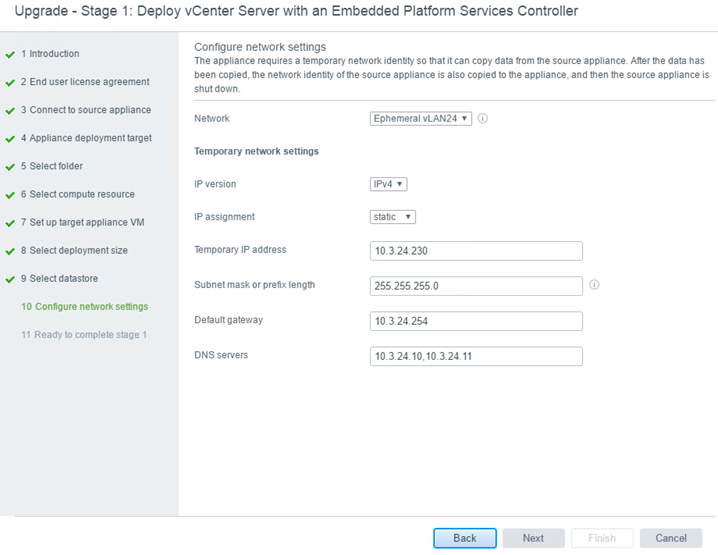
Task: Click the DNS servers label
Action: click(x=221, y=355)
